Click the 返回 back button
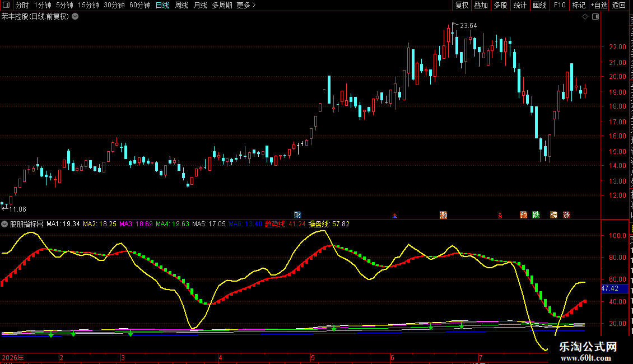633x364 pixels. click(x=618, y=5)
